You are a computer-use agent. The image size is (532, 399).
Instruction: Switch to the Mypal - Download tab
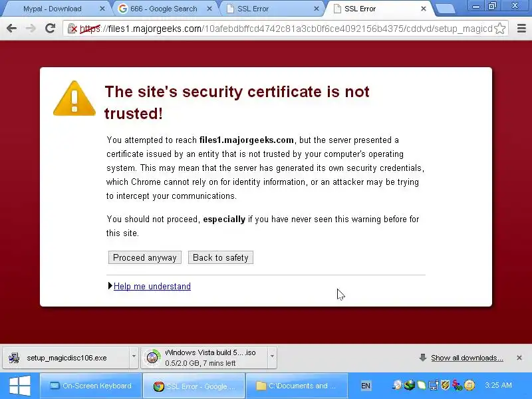pos(53,9)
